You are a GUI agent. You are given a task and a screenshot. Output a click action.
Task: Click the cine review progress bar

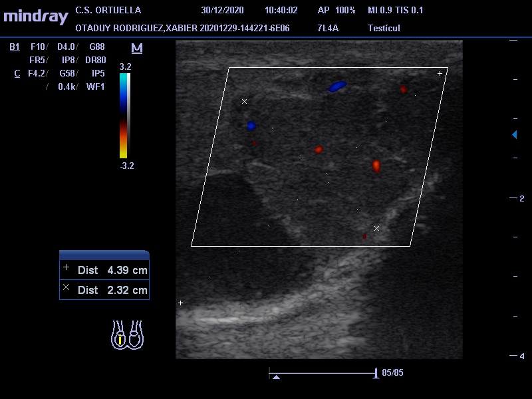tap(323, 374)
